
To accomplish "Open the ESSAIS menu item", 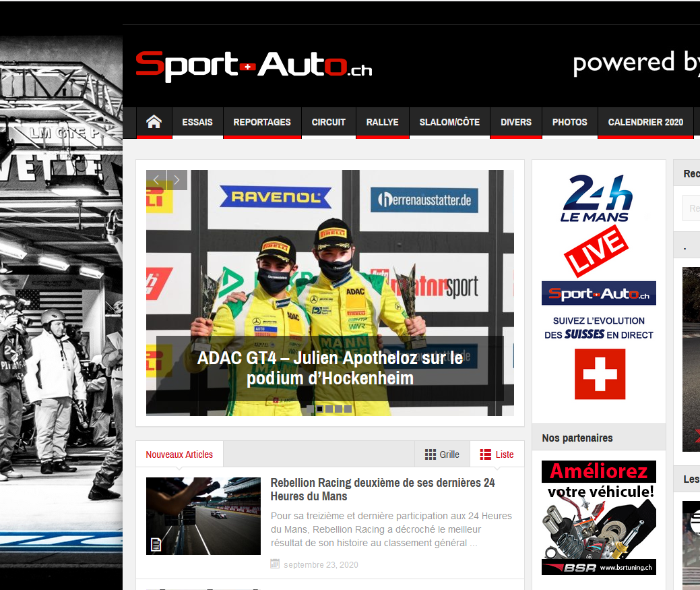I will pos(197,122).
